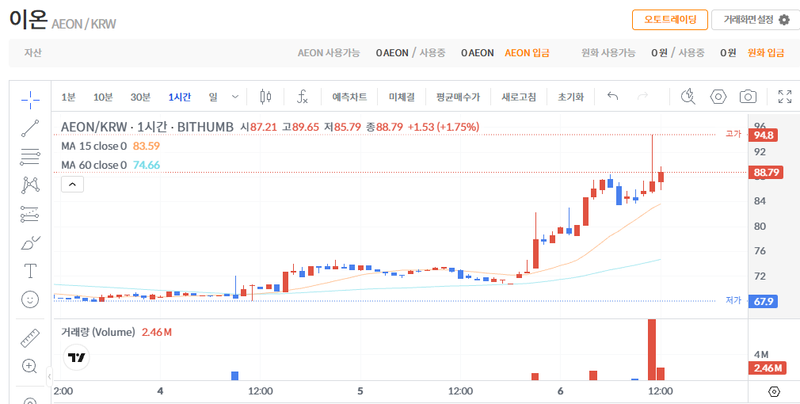Select the crosshair cursor tool
This screenshot has width=800, height=404.
tap(30, 99)
